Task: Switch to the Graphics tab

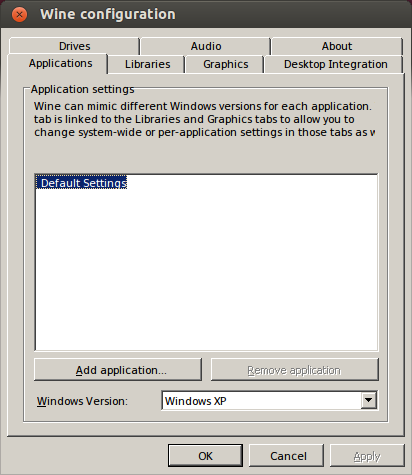Action: [x=225, y=64]
